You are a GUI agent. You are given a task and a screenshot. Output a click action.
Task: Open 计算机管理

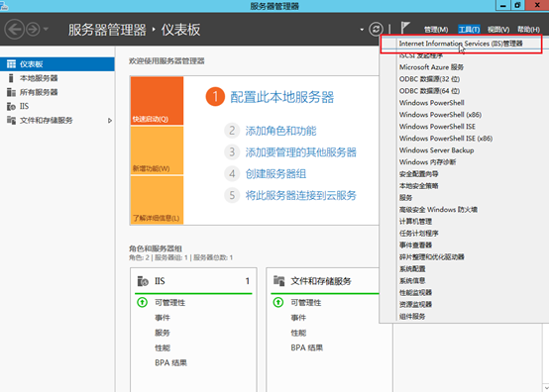[x=415, y=222]
